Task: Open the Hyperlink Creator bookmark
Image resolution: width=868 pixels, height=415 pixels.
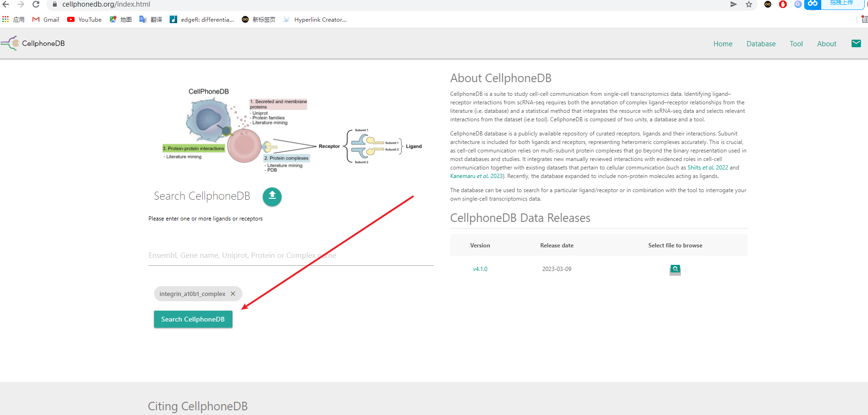Action: point(315,19)
